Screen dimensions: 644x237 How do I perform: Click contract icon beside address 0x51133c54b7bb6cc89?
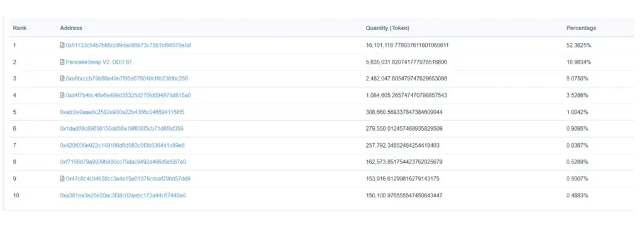tap(62, 45)
